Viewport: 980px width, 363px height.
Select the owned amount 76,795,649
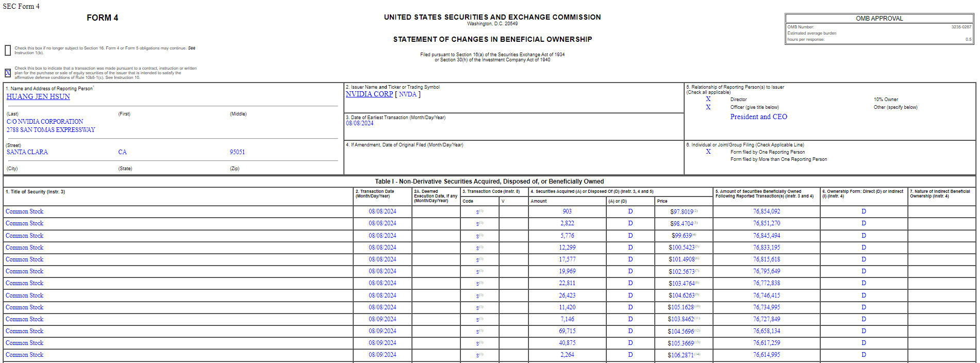(767, 271)
